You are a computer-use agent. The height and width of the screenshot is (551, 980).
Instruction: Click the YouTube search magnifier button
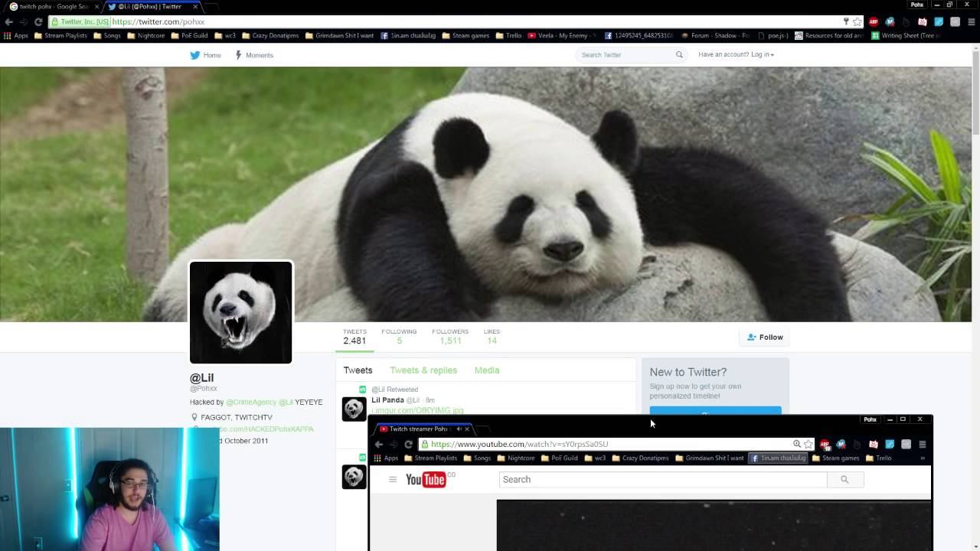click(844, 480)
